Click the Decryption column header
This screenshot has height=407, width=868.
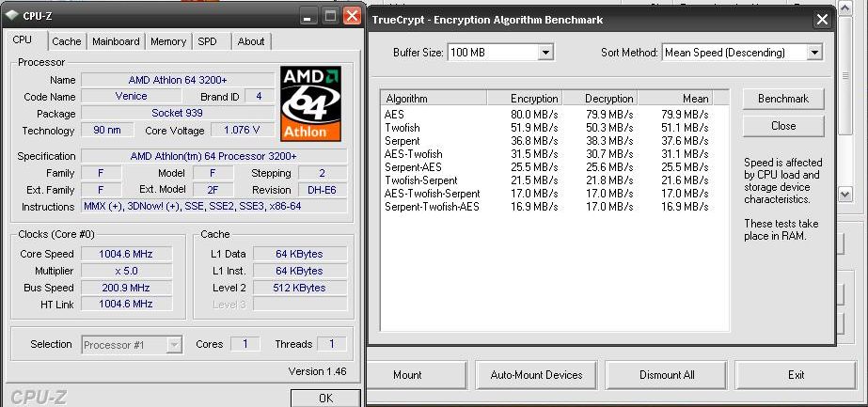(x=601, y=99)
